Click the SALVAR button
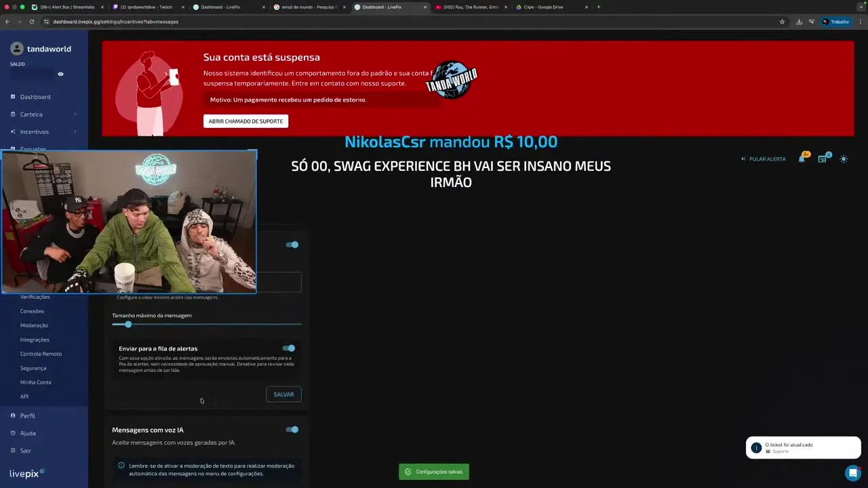The width and height of the screenshot is (868, 488). click(x=283, y=394)
